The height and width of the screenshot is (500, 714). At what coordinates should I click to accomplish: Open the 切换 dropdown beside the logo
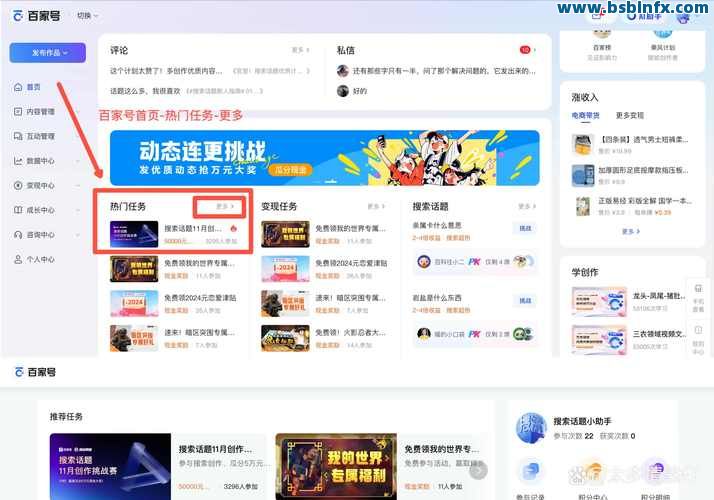coord(87,16)
